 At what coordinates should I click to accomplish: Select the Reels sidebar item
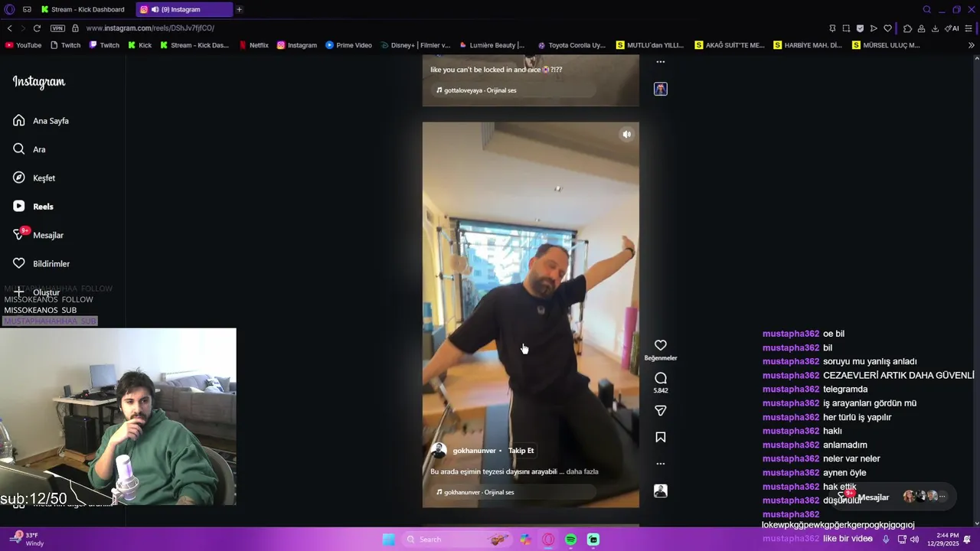[33, 207]
